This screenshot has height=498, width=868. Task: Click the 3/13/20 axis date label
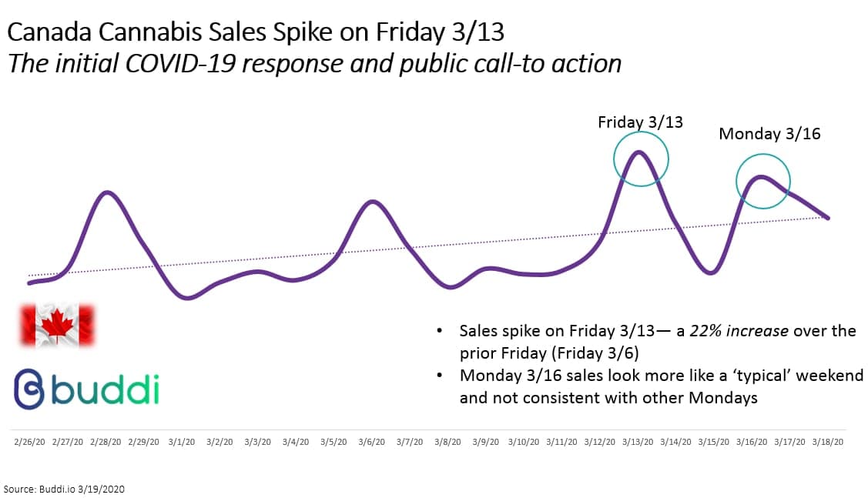pos(638,442)
